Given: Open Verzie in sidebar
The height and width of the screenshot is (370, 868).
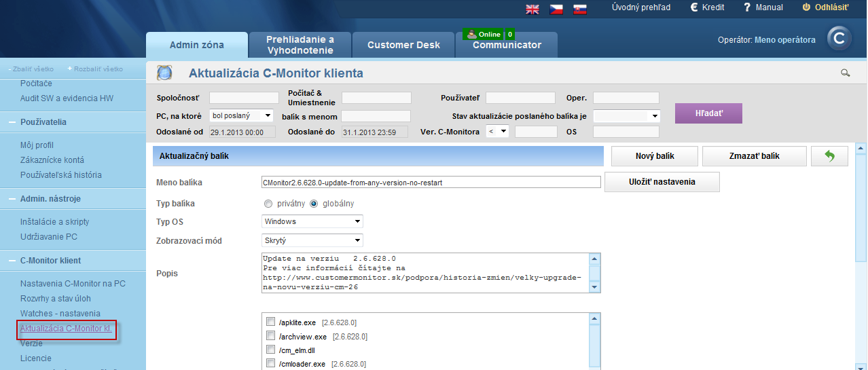Looking at the screenshot, I should [x=31, y=344].
